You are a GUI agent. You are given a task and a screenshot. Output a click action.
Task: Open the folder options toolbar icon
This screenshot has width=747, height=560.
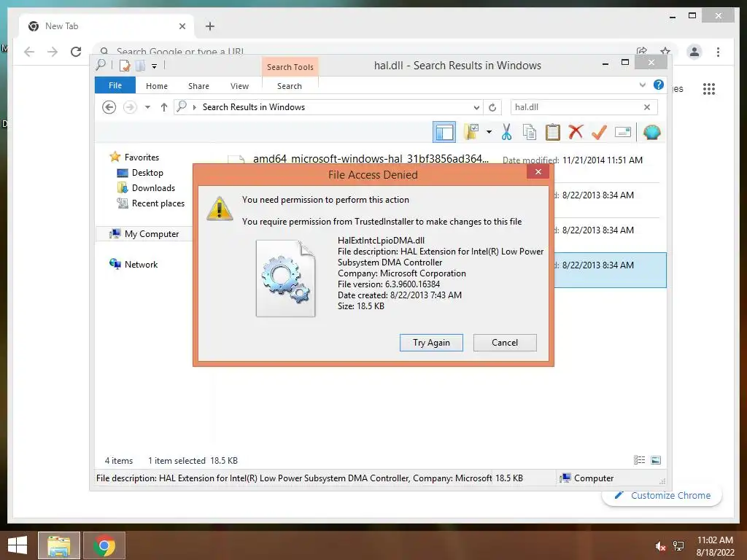pos(472,132)
